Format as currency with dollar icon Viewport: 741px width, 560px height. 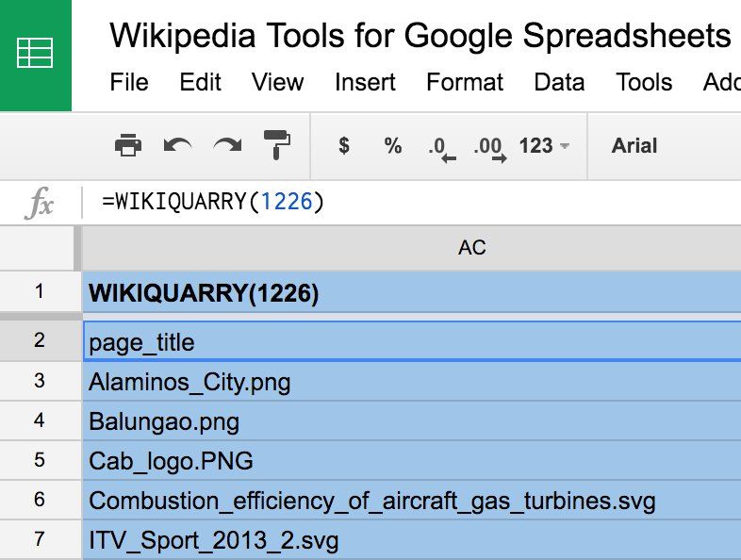point(344,146)
